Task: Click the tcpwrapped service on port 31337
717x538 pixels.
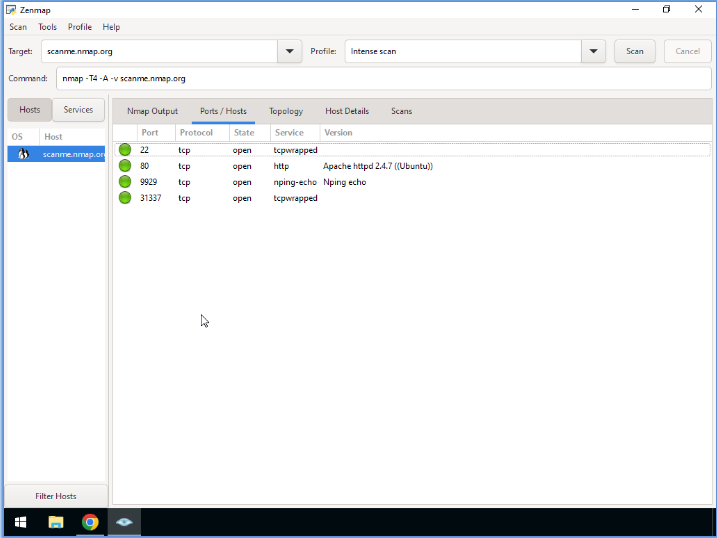Action: coord(295,198)
